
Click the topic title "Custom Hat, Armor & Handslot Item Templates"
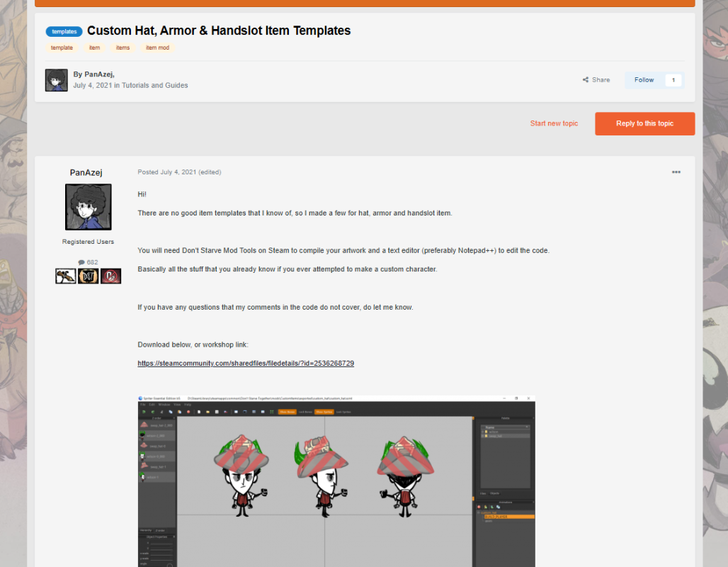click(x=219, y=30)
